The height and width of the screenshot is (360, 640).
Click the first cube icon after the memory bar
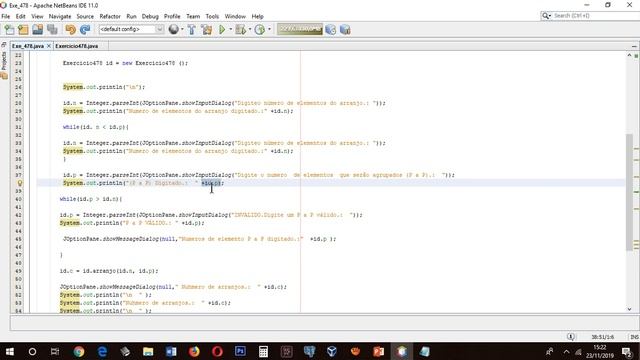331,29
